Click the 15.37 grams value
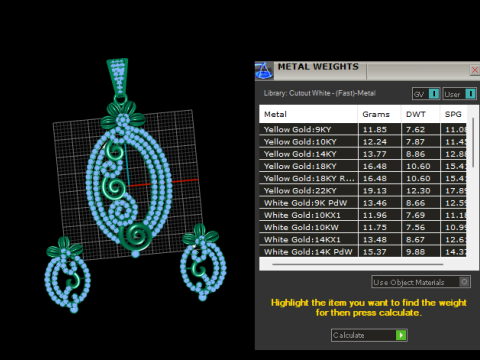Screen dimensions: 480x360 [375, 252]
